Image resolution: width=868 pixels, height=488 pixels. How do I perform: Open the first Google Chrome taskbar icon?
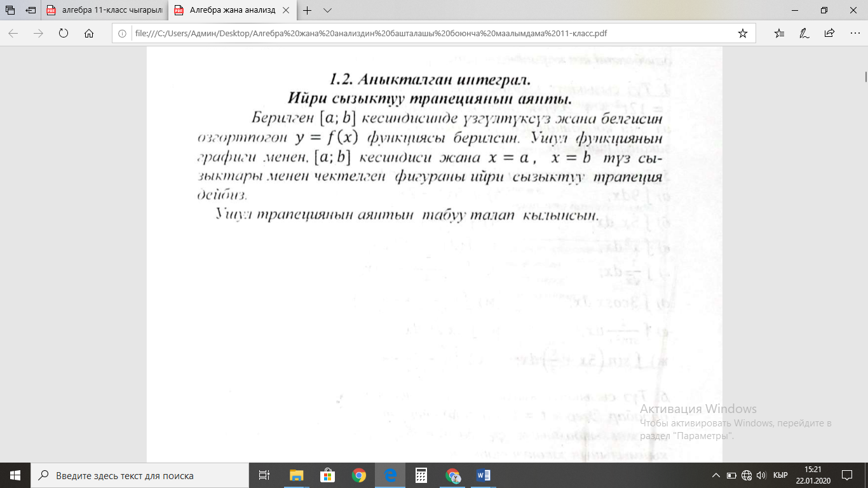[x=358, y=475]
